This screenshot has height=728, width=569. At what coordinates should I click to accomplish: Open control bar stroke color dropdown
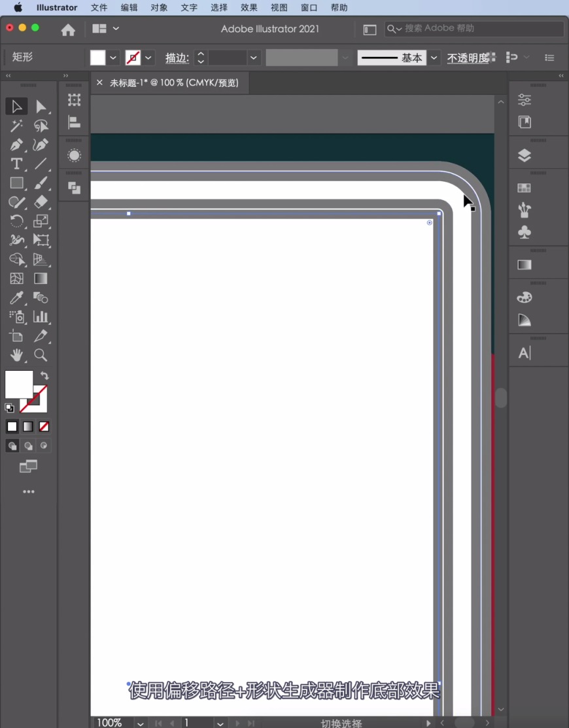pos(148,58)
